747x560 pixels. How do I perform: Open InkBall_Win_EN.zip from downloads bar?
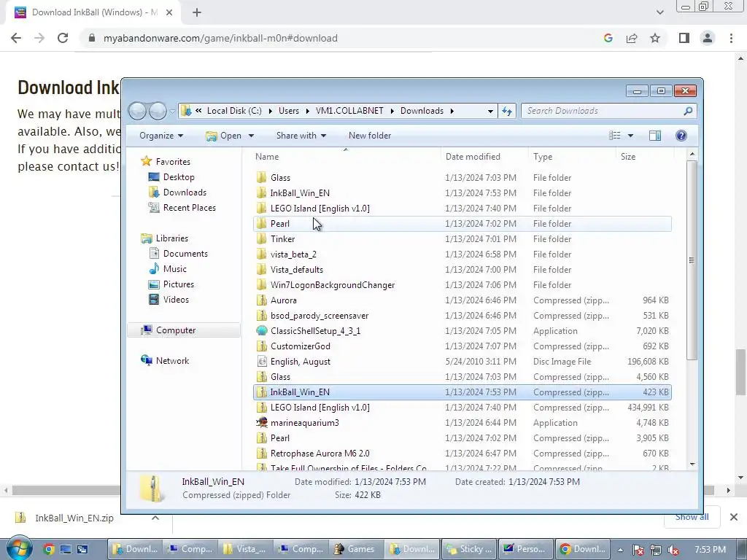74,518
